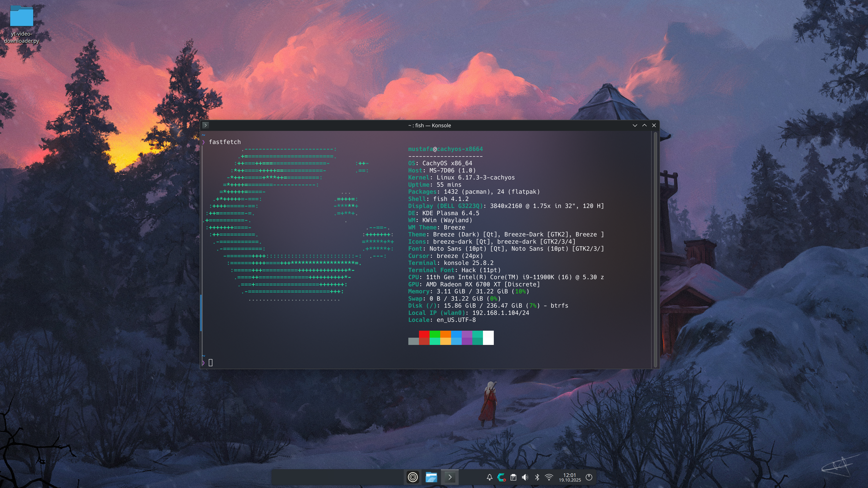Image resolution: width=868 pixels, height=488 pixels.
Task: Close the Konsole window
Action: [x=654, y=125]
